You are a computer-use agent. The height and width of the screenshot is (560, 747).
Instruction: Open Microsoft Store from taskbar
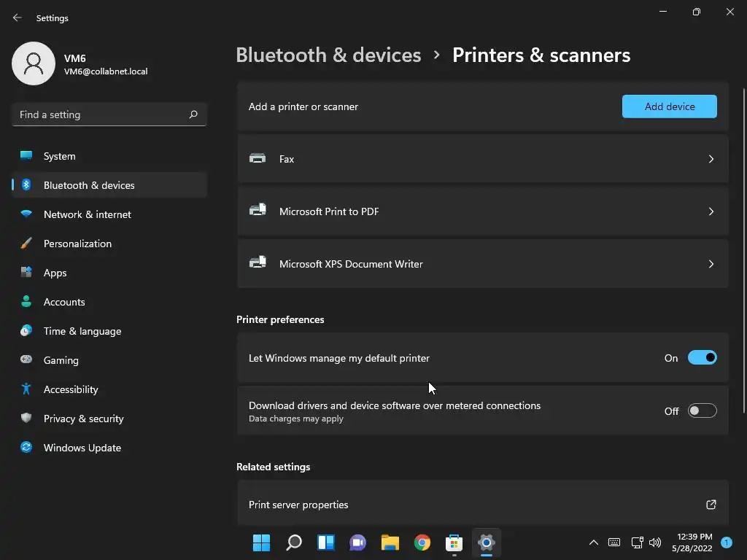click(x=454, y=542)
